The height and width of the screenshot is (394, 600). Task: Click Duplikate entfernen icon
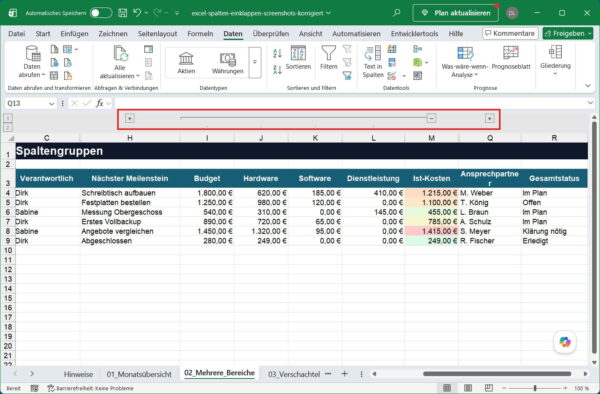[x=392, y=62]
